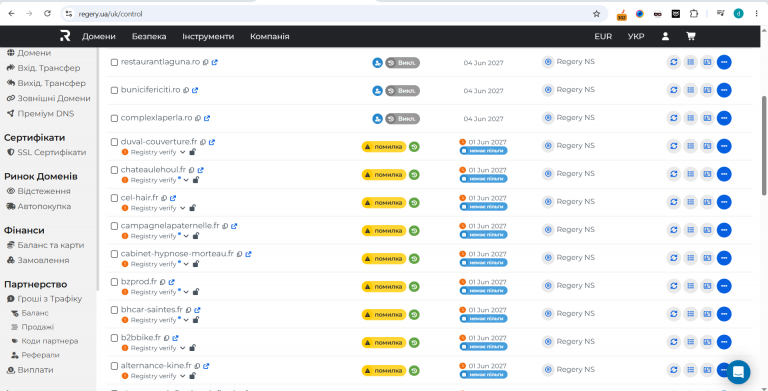Click the Regery logo in the header
This screenshot has width=768, height=391.
(x=65, y=36)
